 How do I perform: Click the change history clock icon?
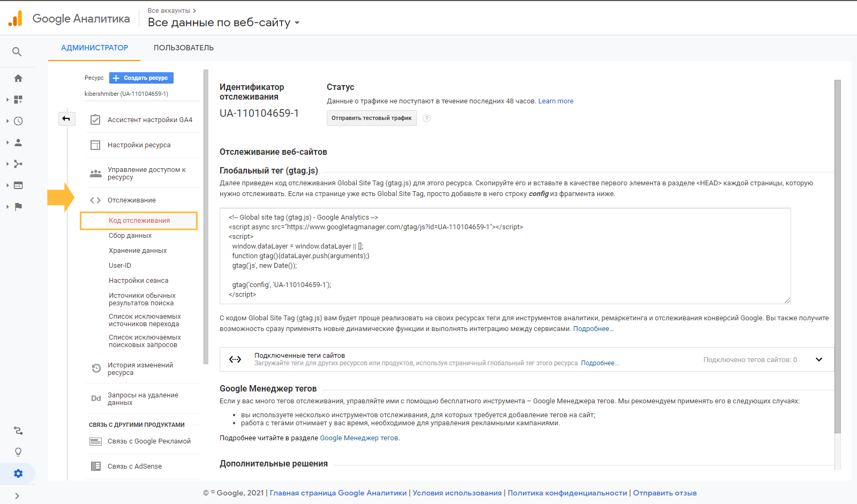click(96, 368)
